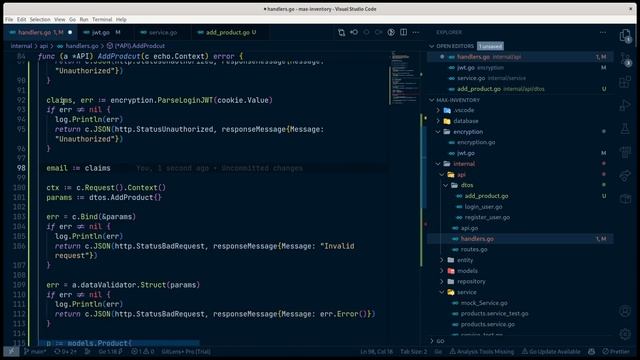
Task: Open products.service.go in the file tree
Action: tap(488, 324)
